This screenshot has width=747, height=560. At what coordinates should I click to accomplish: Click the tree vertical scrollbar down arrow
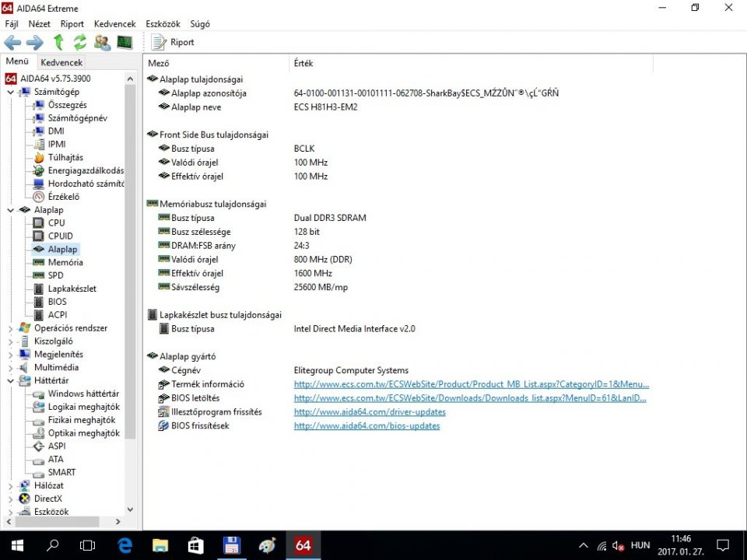(x=130, y=509)
